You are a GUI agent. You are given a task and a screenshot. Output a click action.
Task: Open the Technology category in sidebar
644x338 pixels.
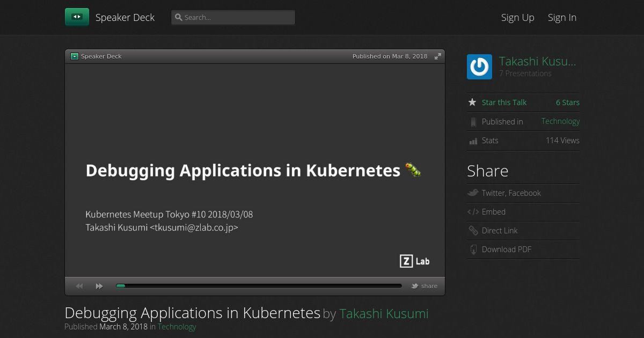point(560,121)
